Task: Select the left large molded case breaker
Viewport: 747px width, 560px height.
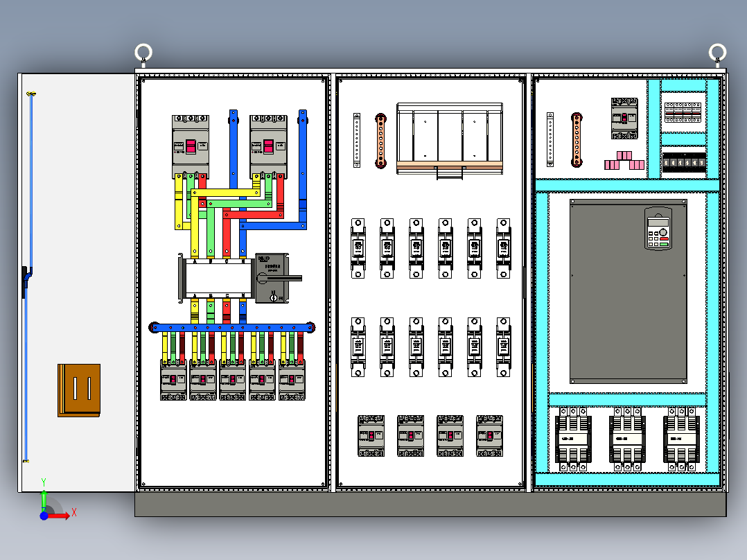Action: tap(191, 147)
